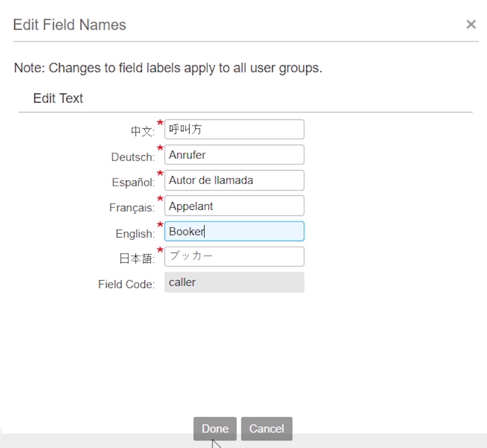Close the Edit Field Names dialog
This screenshot has height=448, width=487.
point(471,24)
